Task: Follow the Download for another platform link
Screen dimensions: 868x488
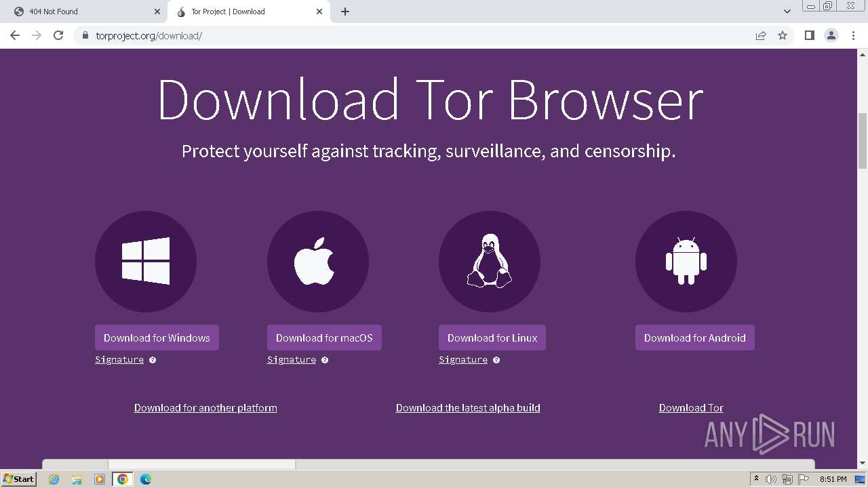Action: point(205,408)
